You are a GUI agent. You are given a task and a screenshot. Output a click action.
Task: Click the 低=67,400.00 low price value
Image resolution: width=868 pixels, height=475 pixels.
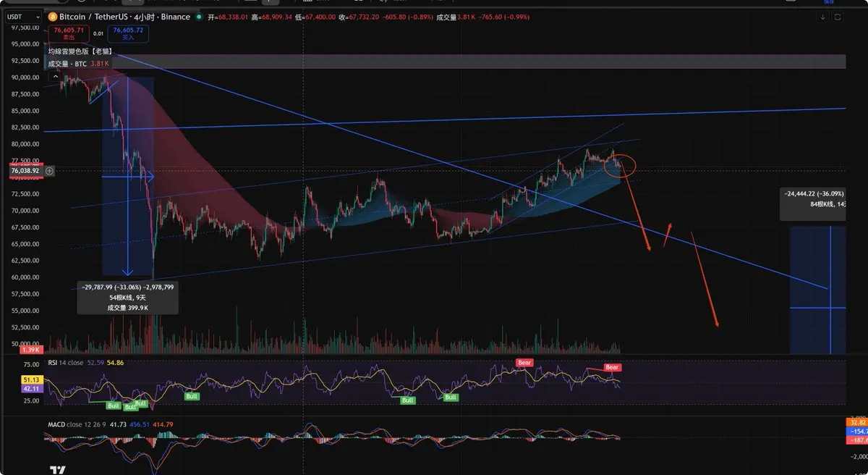(315, 17)
